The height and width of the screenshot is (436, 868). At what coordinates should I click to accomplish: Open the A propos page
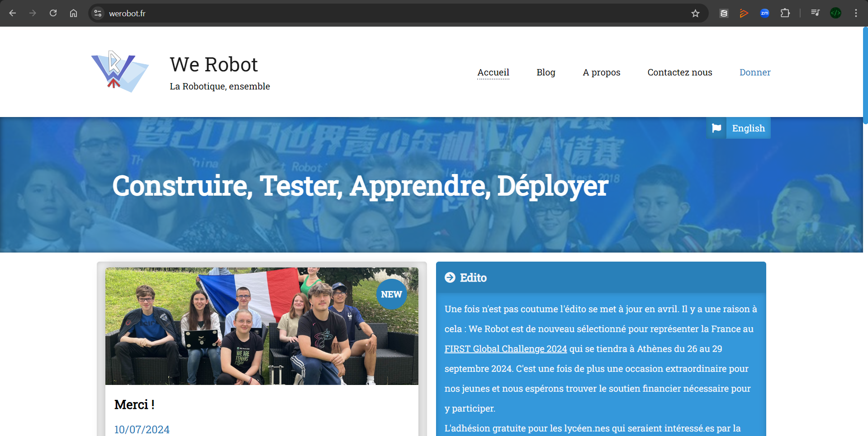601,72
